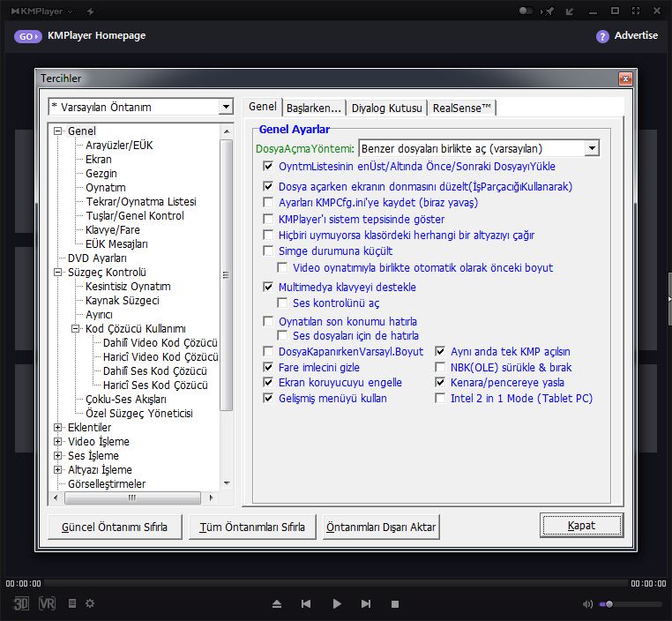The width and height of the screenshot is (672, 621).
Task: Toggle Aynı anda tek KMP açılsın
Action: point(440,351)
